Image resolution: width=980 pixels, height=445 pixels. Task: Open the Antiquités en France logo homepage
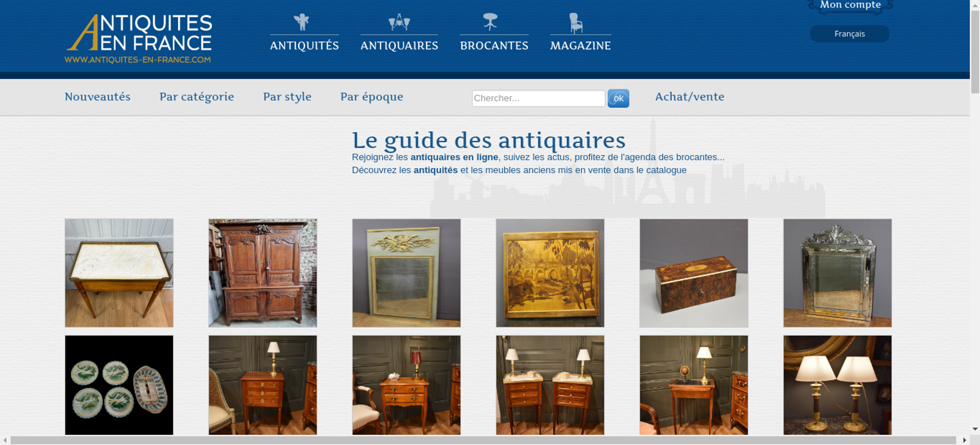click(x=139, y=39)
